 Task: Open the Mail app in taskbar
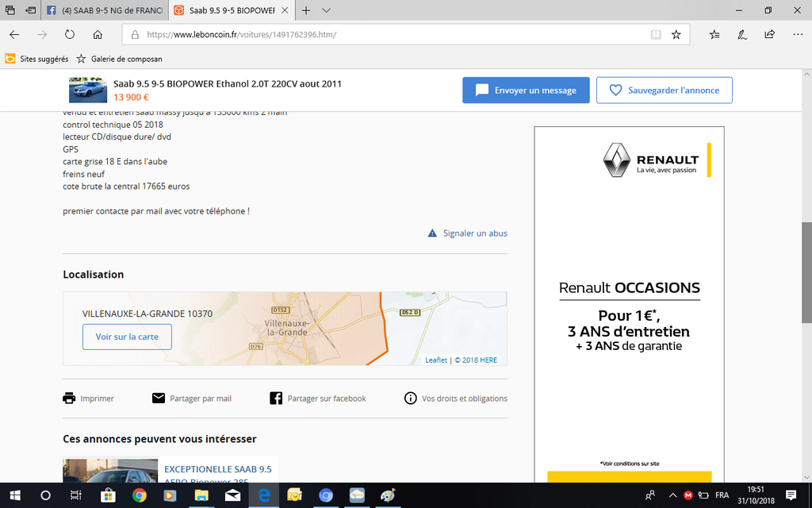click(x=232, y=495)
